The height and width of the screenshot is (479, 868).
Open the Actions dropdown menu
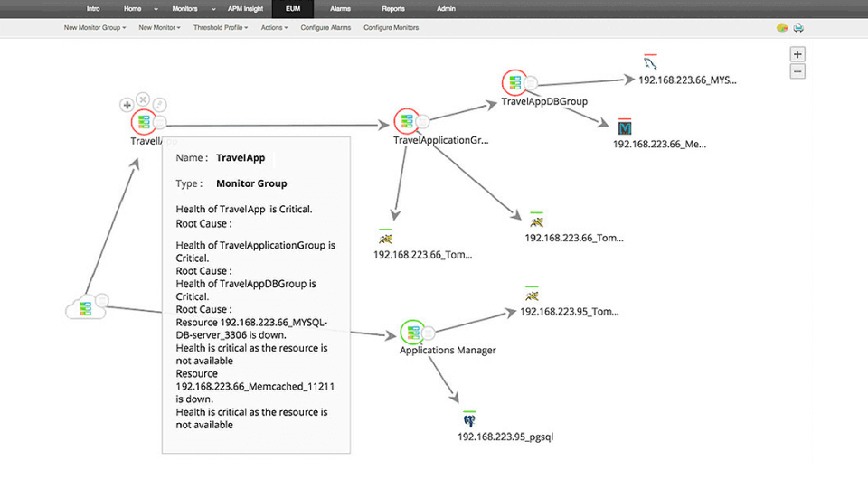(274, 28)
